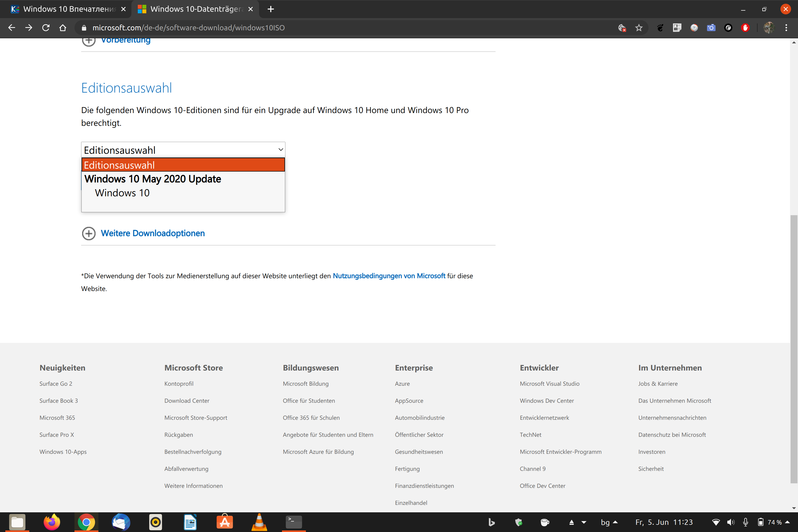Open volume control in system tray
798x532 pixels.
[730, 522]
